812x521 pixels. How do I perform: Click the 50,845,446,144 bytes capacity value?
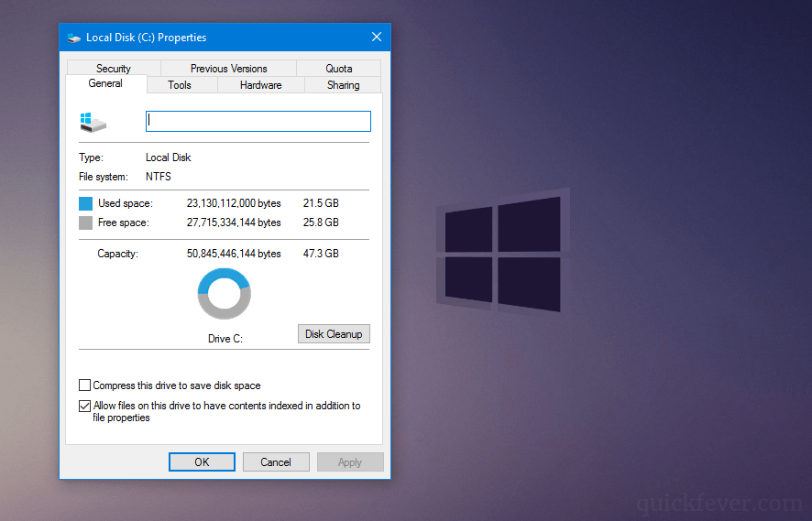point(234,254)
